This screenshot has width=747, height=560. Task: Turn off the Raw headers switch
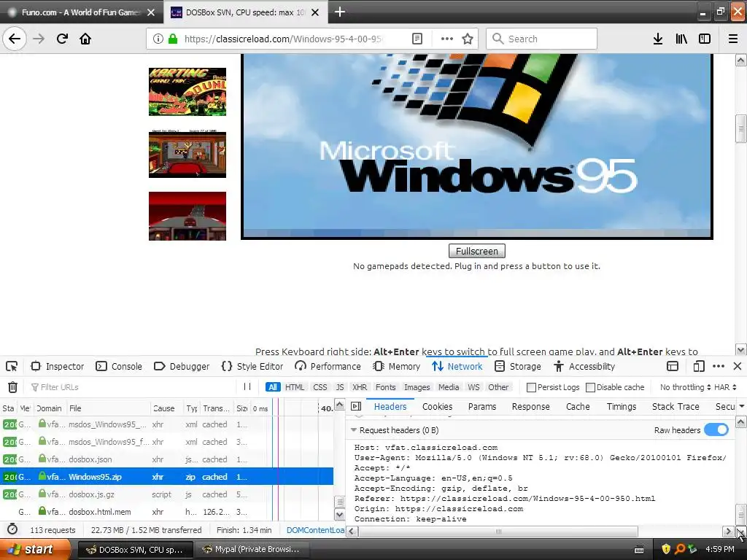tap(716, 430)
